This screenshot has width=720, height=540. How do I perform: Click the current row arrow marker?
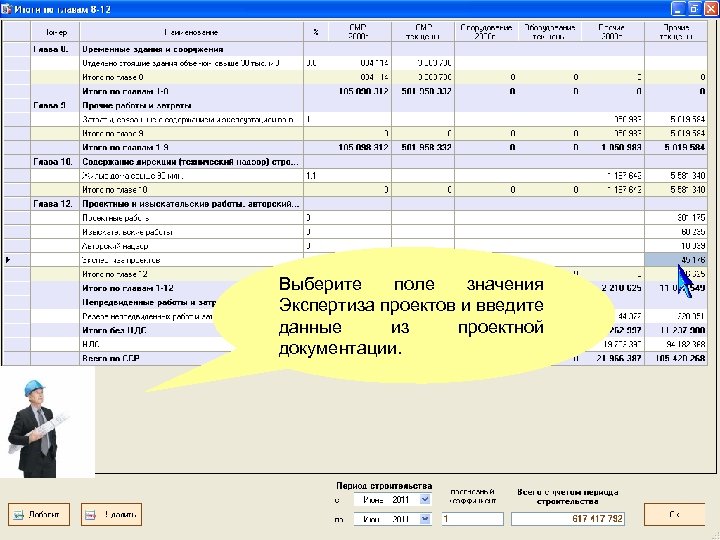click(8, 260)
